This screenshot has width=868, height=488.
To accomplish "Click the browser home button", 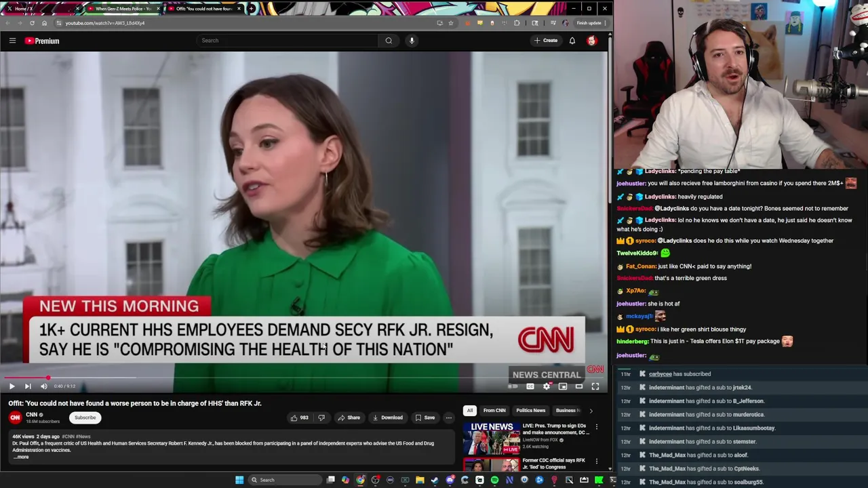I will [44, 23].
